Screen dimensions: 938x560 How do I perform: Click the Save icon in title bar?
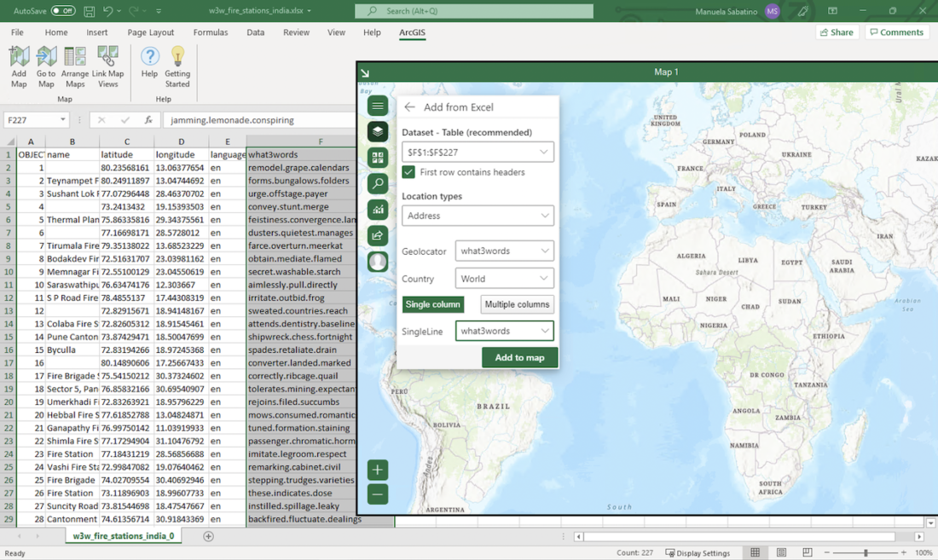[x=90, y=11]
